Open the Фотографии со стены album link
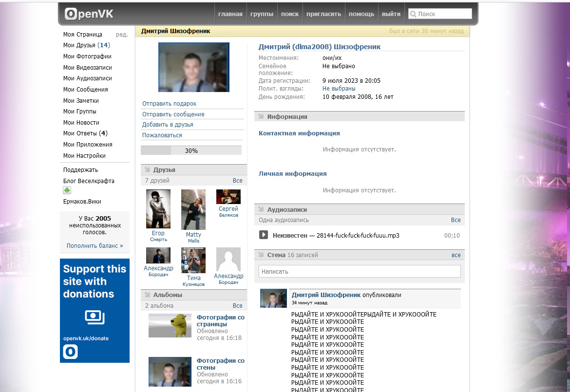 220,364
